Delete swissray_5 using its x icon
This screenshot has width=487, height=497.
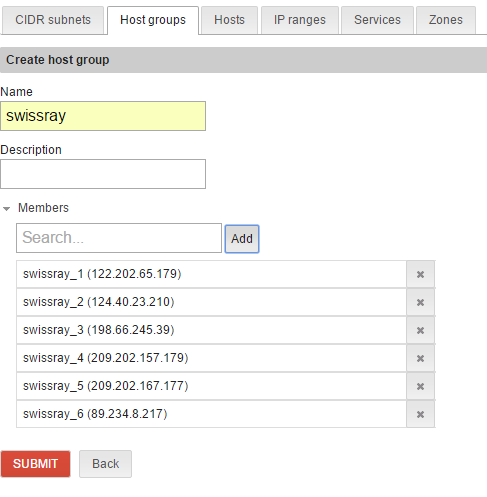420,386
